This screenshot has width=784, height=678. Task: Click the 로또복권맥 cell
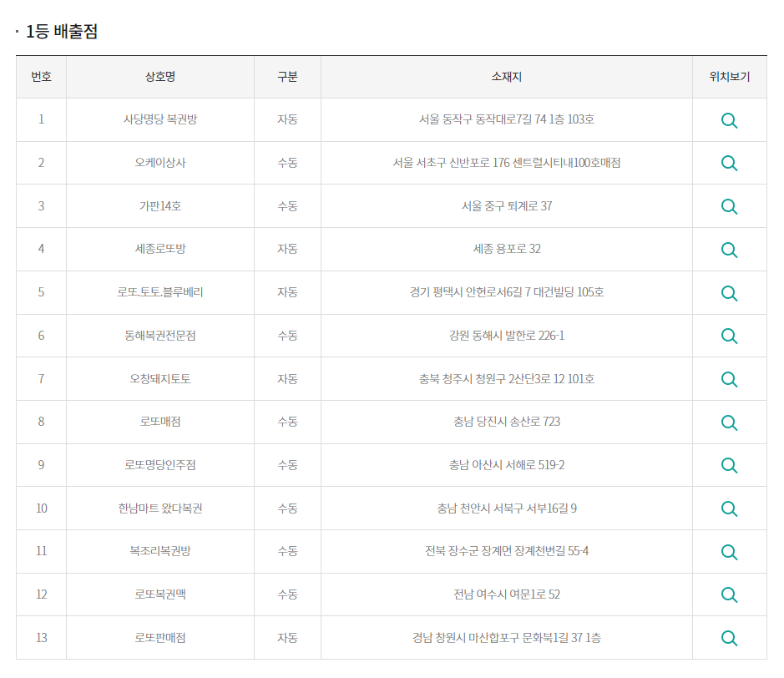tap(160, 595)
